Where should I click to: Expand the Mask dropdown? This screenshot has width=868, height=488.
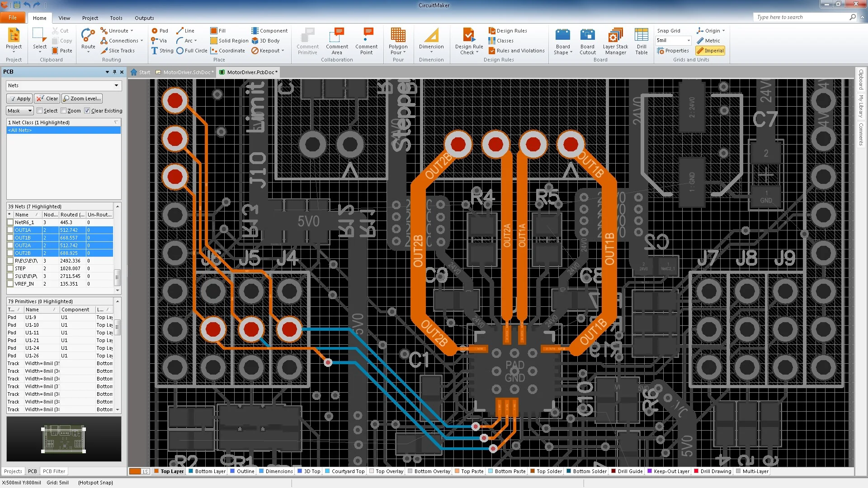click(19, 110)
